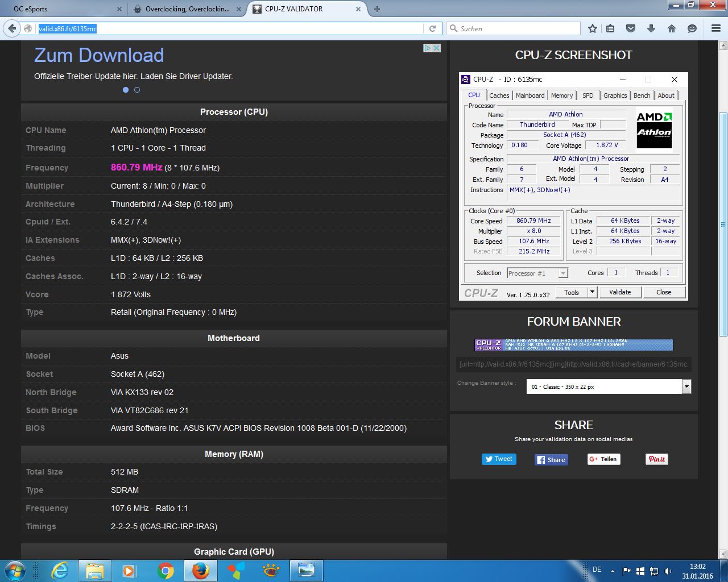Bookmark this page with star icon

pyautogui.click(x=593, y=28)
